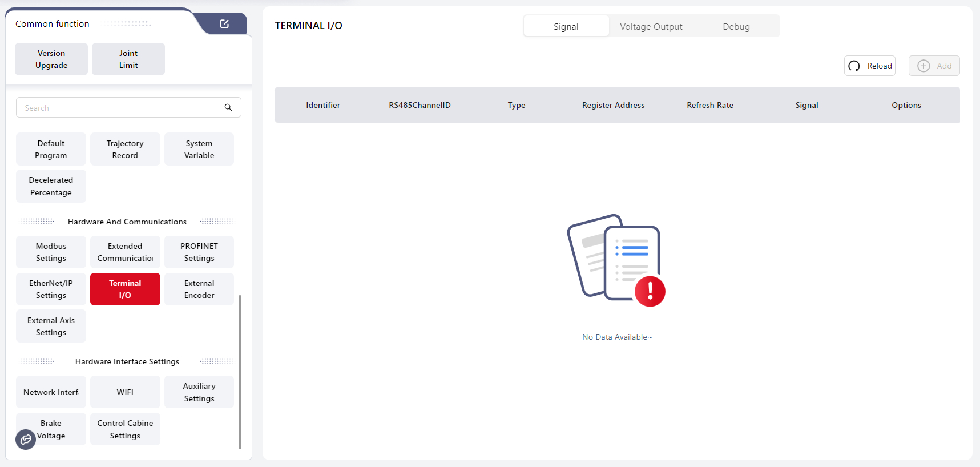This screenshot has width=980, height=467.
Task: Open Modbus Settings
Action: pos(51,252)
